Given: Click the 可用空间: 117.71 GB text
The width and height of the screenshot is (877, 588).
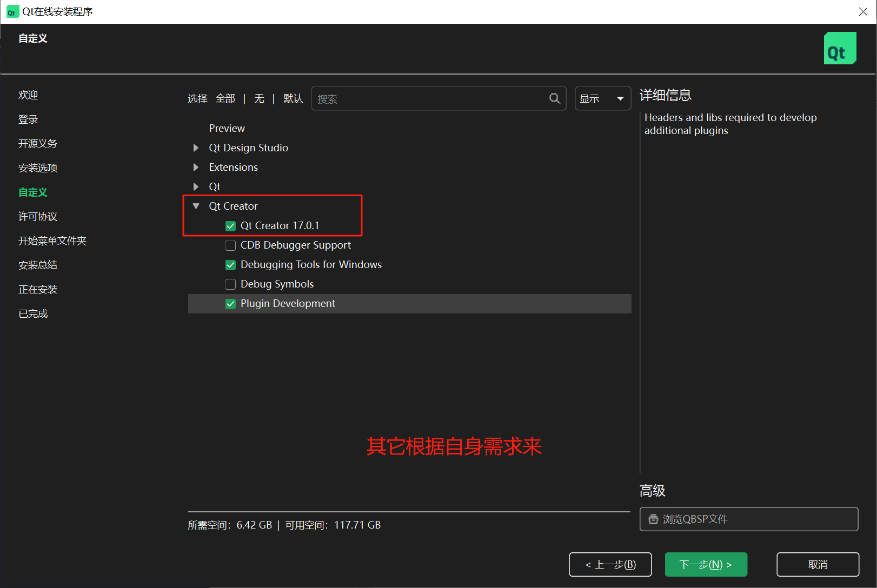Looking at the screenshot, I should (333, 525).
